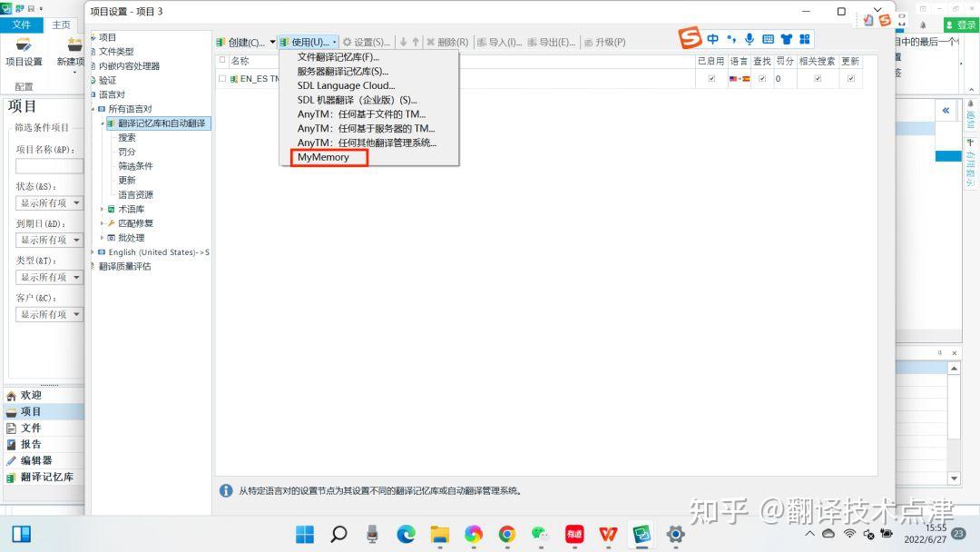
Task: Toggle the 查找 checkbox in the TM row
Action: coord(762,80)
